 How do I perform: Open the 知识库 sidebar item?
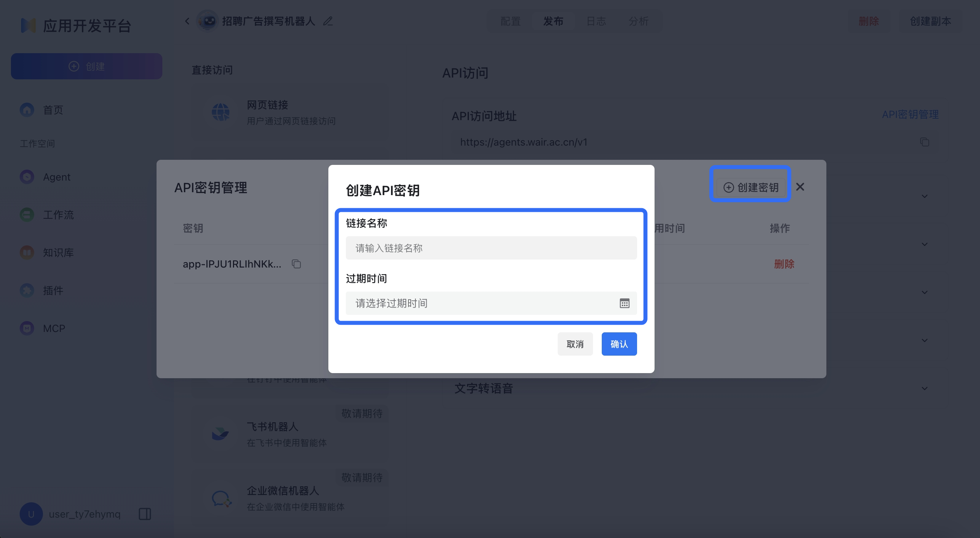[58, 252]
